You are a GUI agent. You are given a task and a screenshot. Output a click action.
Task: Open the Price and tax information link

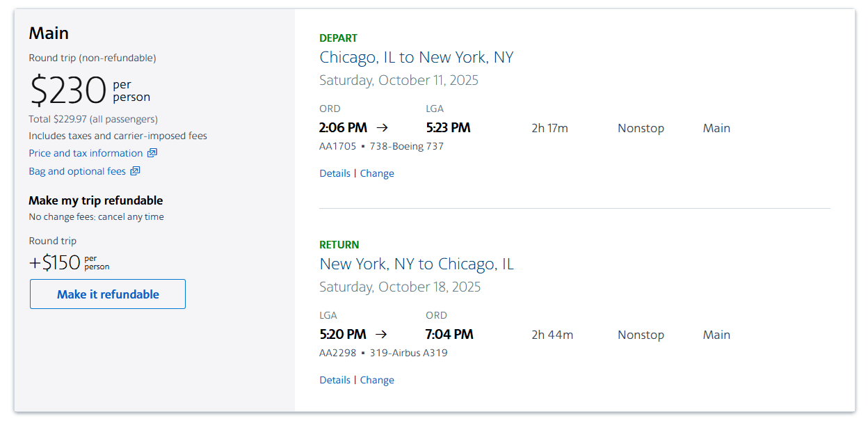(86, 153)
